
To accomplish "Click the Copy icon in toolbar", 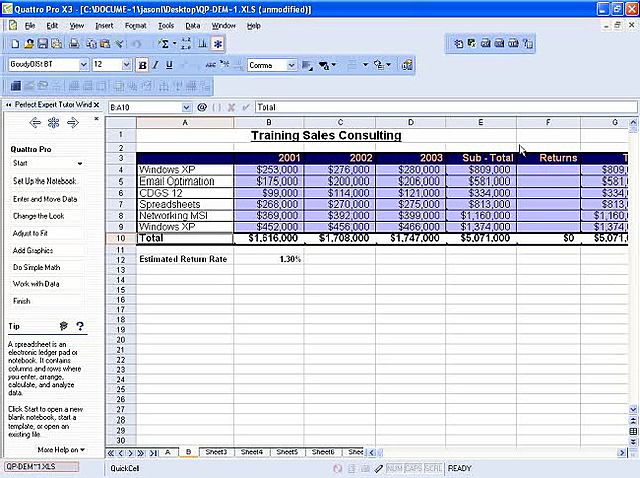I will (91, 44).
